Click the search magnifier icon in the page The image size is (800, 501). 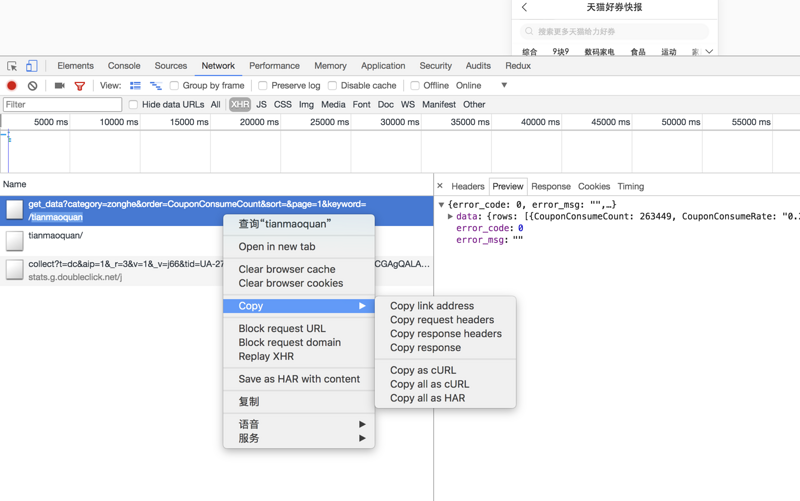tap(529, 31)
